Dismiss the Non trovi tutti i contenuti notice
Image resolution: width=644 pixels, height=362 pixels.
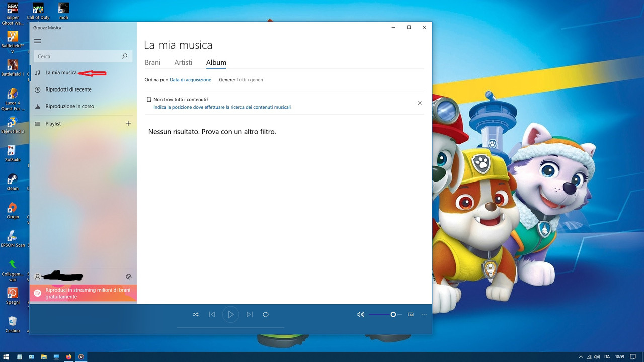pyautogui.click(x=420, y=103)
